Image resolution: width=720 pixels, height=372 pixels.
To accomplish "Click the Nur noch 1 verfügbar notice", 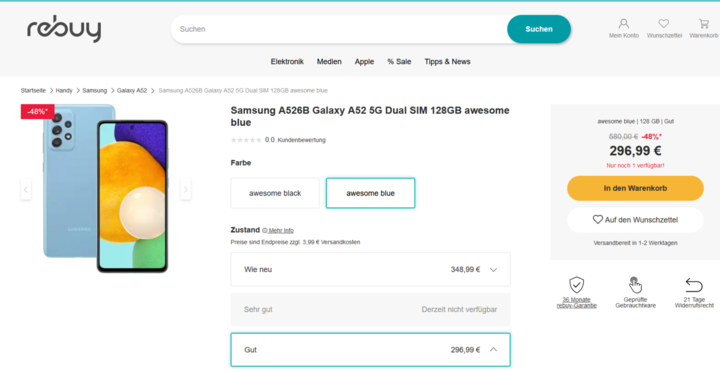I will click(x=635, y=165).
